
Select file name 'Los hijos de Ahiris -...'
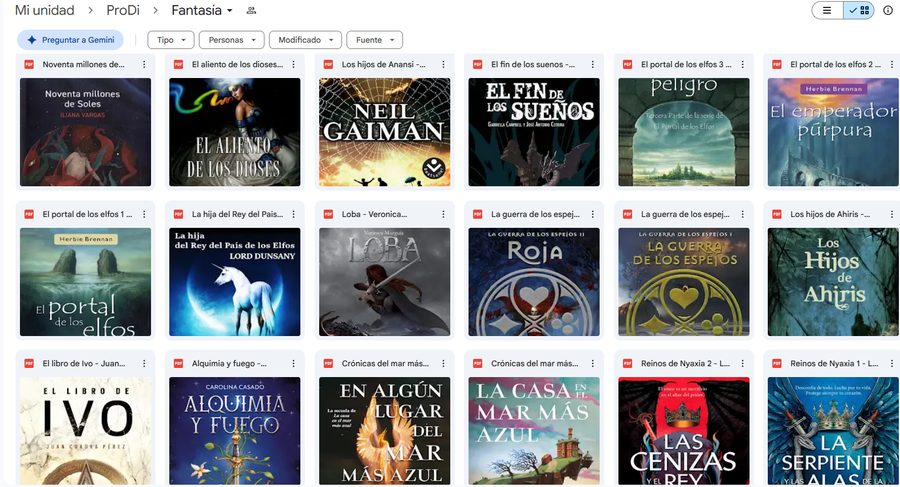pos(830,214)
